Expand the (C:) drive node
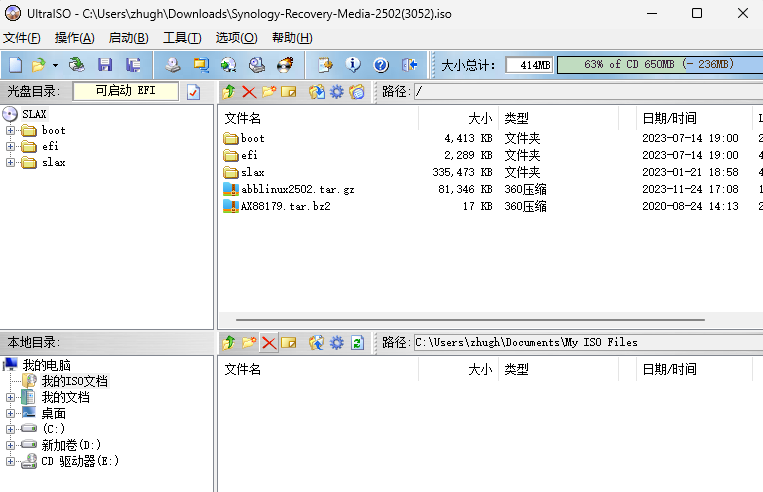 10,429
